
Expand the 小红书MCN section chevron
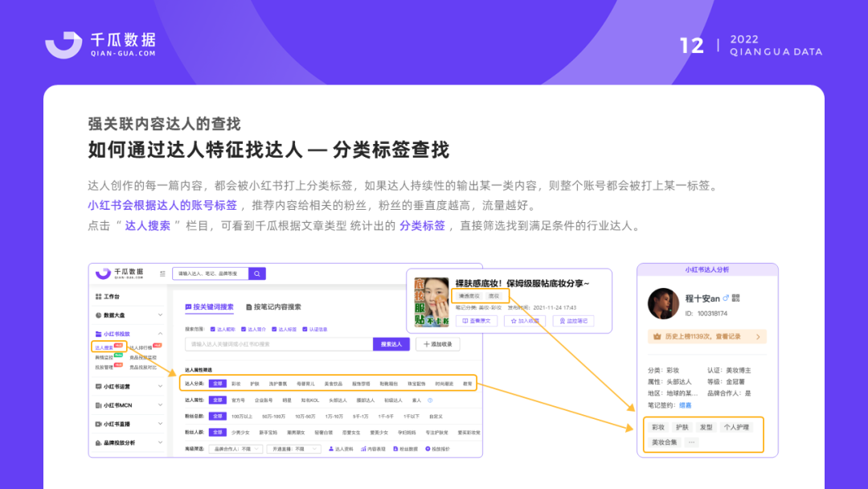[160, 405]
